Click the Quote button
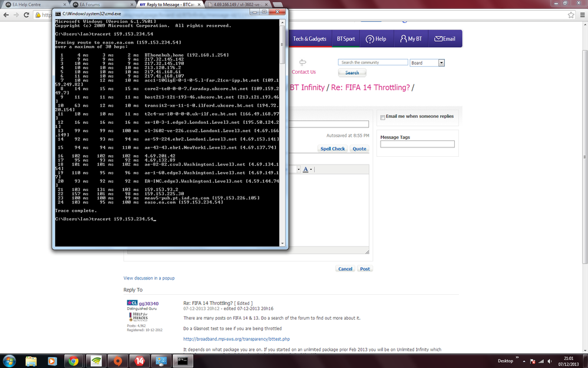Viewport: 588px width, 368px height. pos(359,149)
